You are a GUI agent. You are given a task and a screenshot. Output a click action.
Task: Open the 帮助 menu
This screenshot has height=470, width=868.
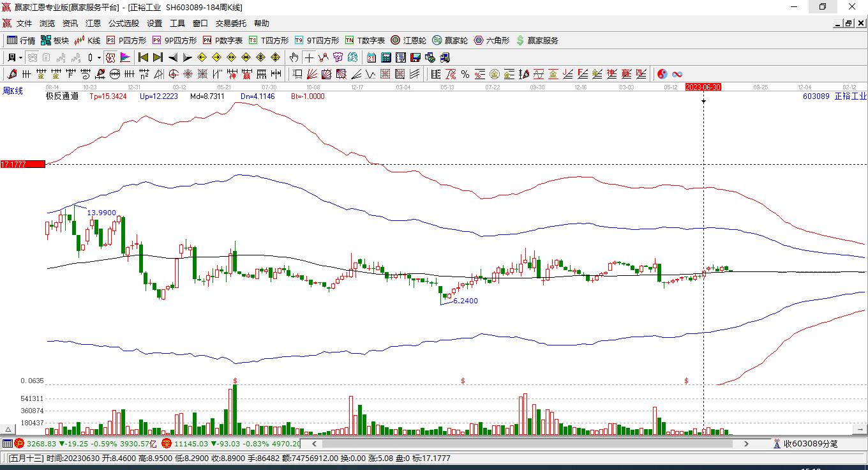click(262, 24)
